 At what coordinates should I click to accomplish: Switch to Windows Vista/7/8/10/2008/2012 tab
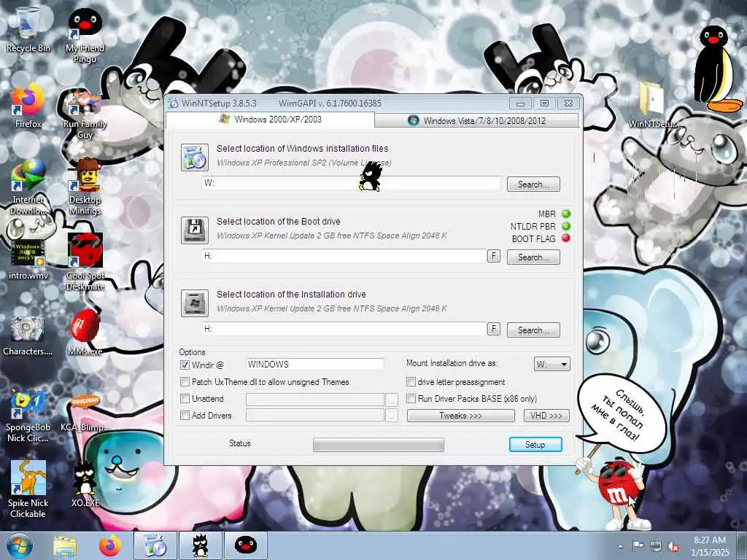(476, 120)
